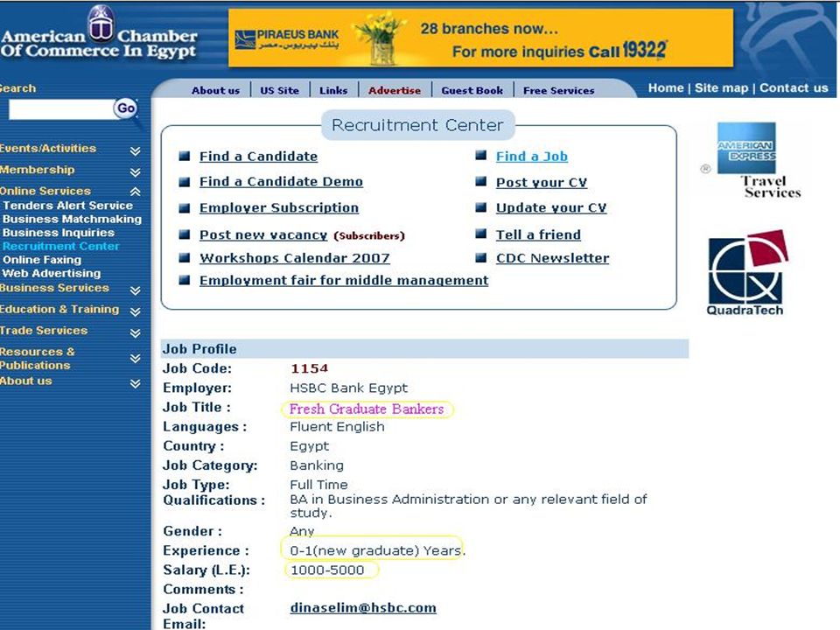Click the bullet icon beside Find a Job
This screenshot has height=630, width=840.
[480, 156]
